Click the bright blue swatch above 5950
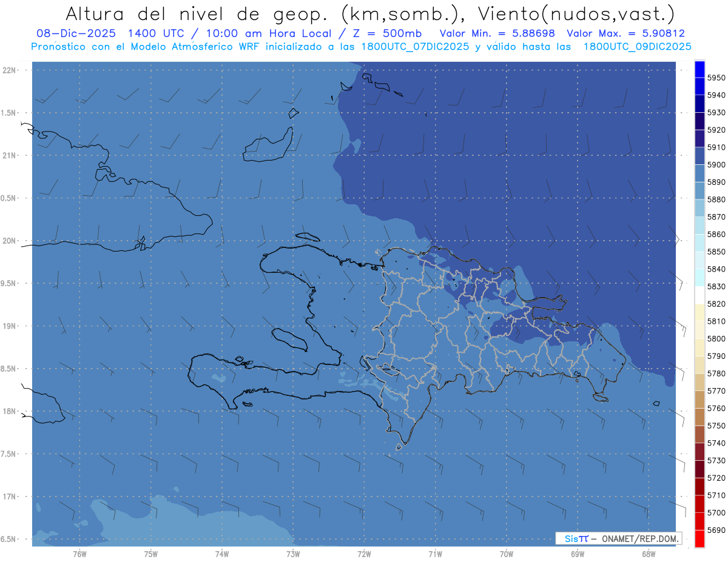 699,69
